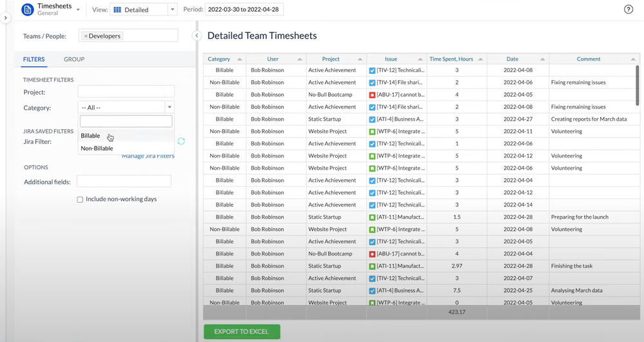This screenshot has height=342, width=644.
Task: Choose Non-Billable from the Category list
Action: tap(126, 148)
